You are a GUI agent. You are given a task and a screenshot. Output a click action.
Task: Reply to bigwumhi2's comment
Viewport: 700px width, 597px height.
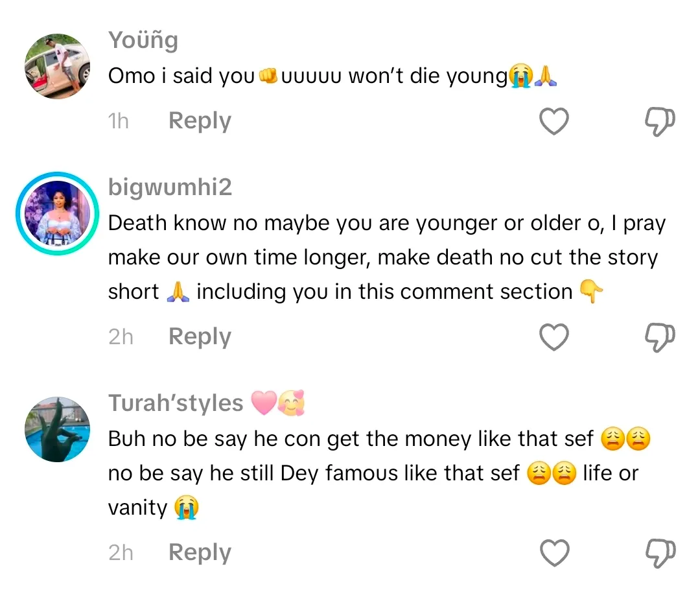pyautogui.click(x=200, y=337)
